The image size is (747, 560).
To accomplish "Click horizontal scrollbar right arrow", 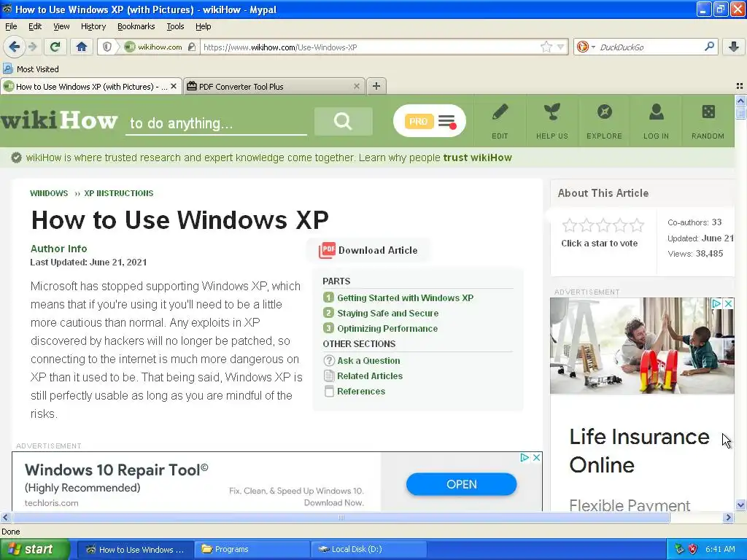I will click(728, 517).
